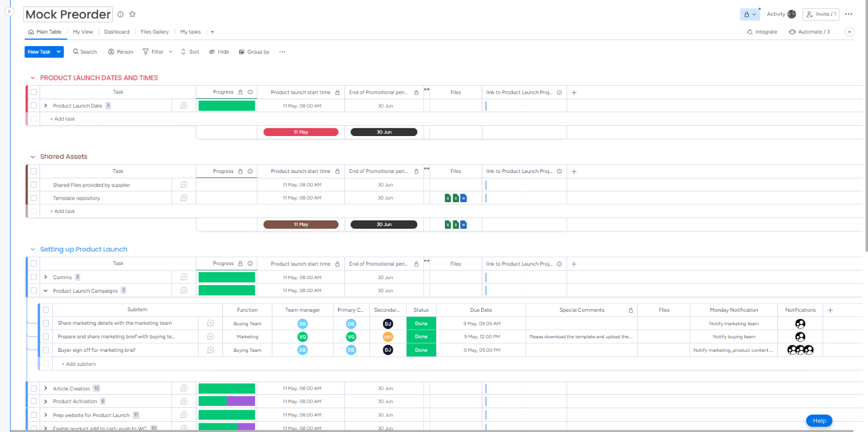Image resolution: width=868 pixels, height=432 pixels.
Task: Open the Files Gallery tab
Action: [155, 32]
